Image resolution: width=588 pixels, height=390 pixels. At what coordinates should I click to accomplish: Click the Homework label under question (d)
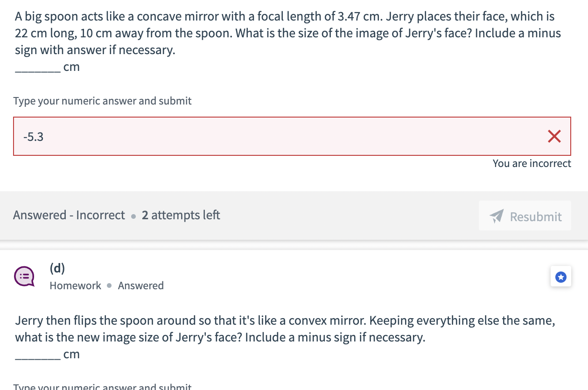pos(75,286)
